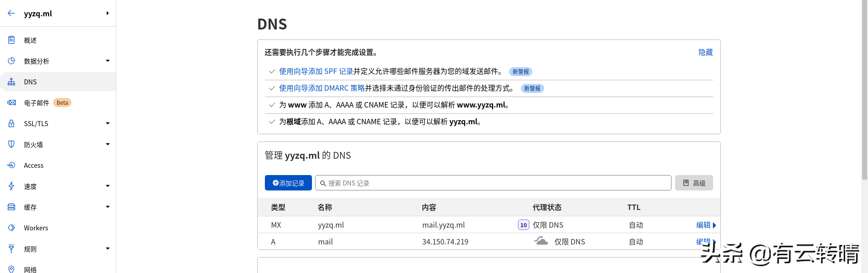Expand the 数据分析 submenu arrow
This screenshot has height=273, width=868.
(x=108, y=61)
